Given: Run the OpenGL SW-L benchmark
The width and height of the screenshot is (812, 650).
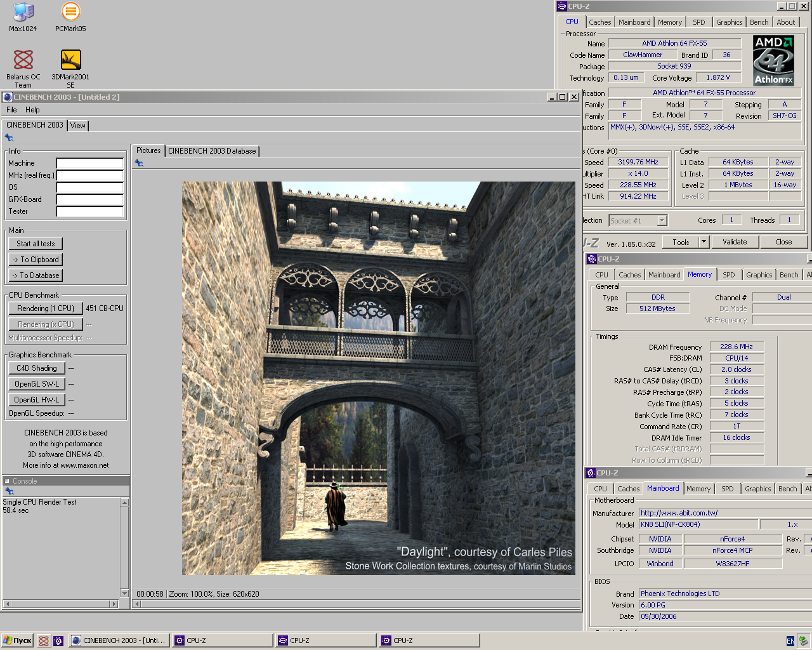Looking at the screenshot, I should pyautogui.click(x=37, y=384).
